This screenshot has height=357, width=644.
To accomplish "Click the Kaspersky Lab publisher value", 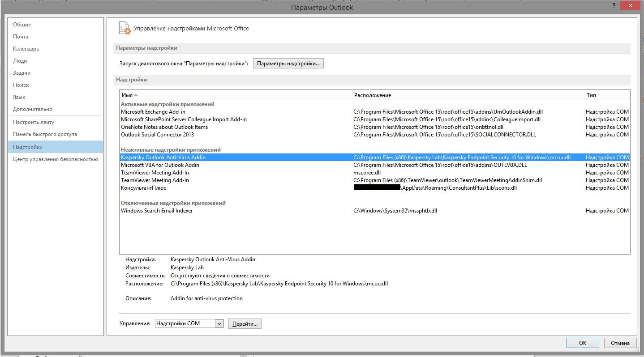I will point(187,268).
